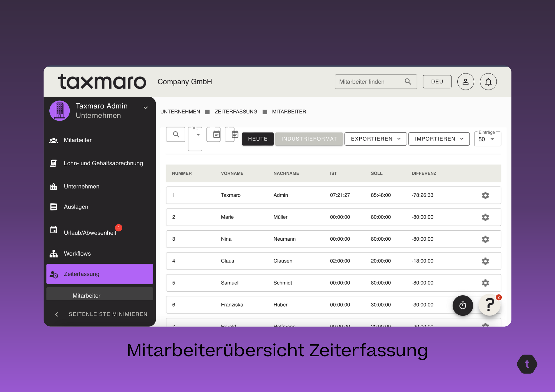Expand the Exportieren dropdown
Viewport: 555px width, 392px height.
(x=375, y=139)
